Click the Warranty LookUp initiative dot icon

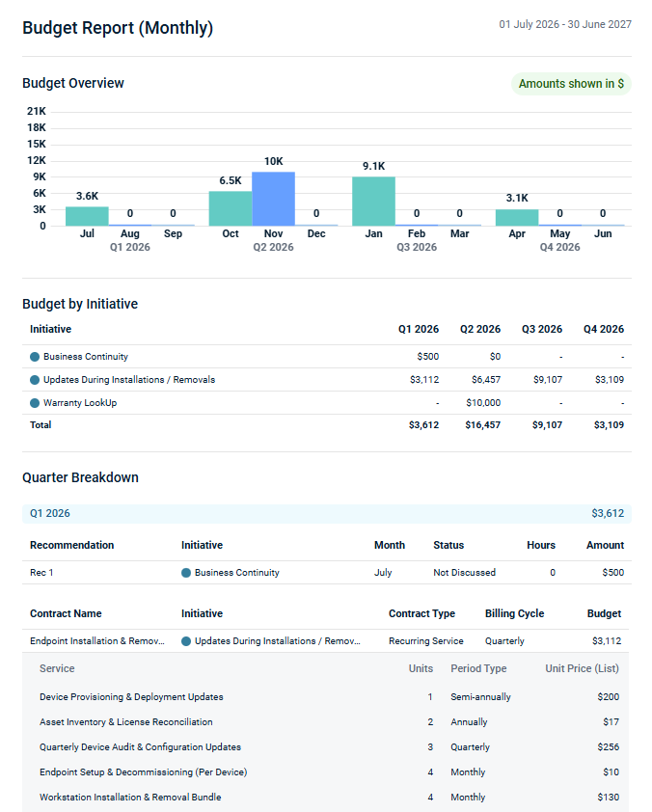[35, 403]
